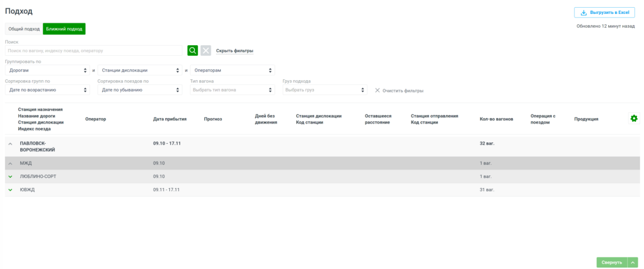Open the Операторам grouping dropdown
This screenshot has height=269, width=644.
[x=232, y=70]
